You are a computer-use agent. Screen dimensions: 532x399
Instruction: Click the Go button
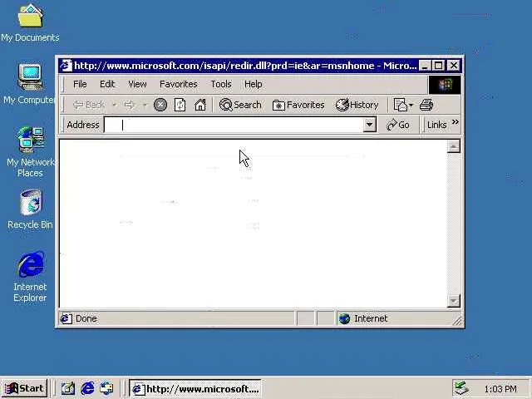coord(398,125)
